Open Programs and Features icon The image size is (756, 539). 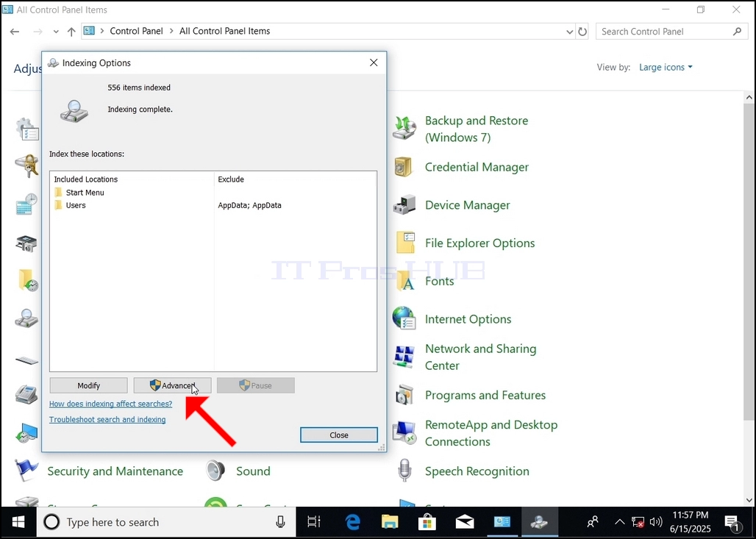[404, 395]
